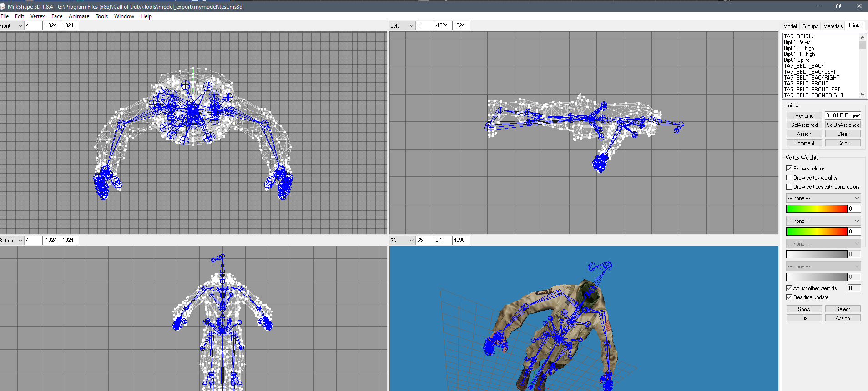Click the Left viewport field showing 1024

(x=461, y=25)
